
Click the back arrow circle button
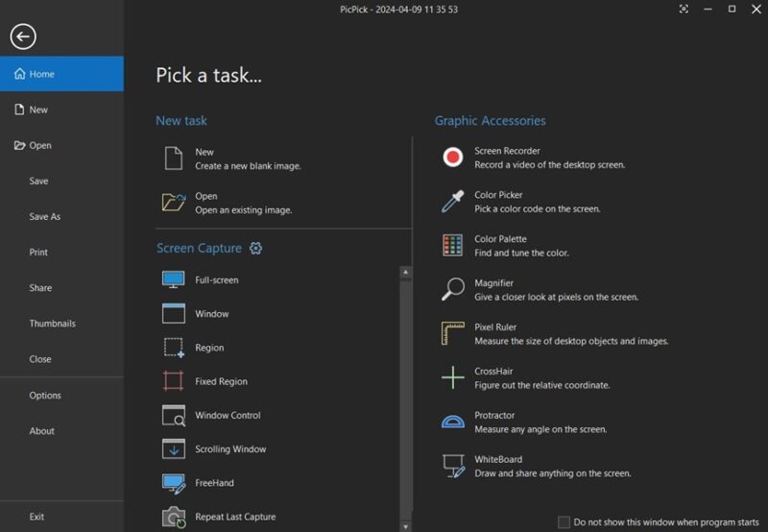click(x=23, y=36)
